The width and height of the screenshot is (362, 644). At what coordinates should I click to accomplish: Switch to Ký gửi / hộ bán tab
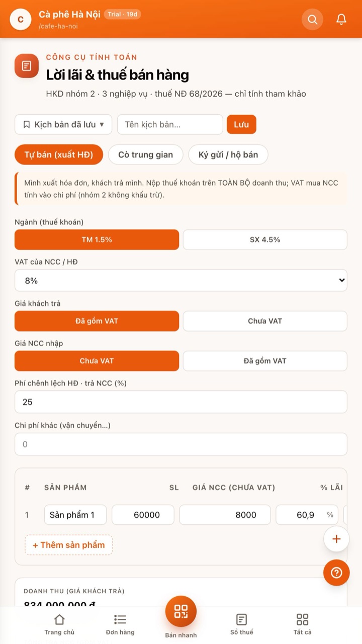228,154
